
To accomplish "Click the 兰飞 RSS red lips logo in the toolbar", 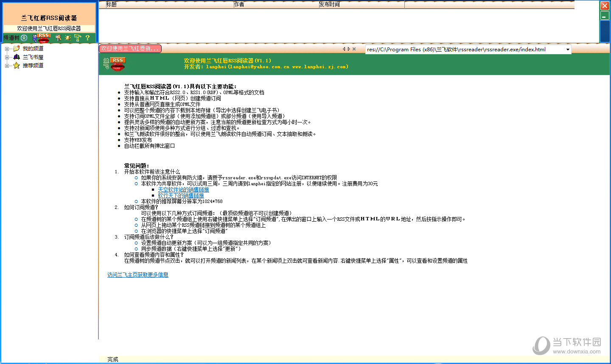I will tap(42, 38).
